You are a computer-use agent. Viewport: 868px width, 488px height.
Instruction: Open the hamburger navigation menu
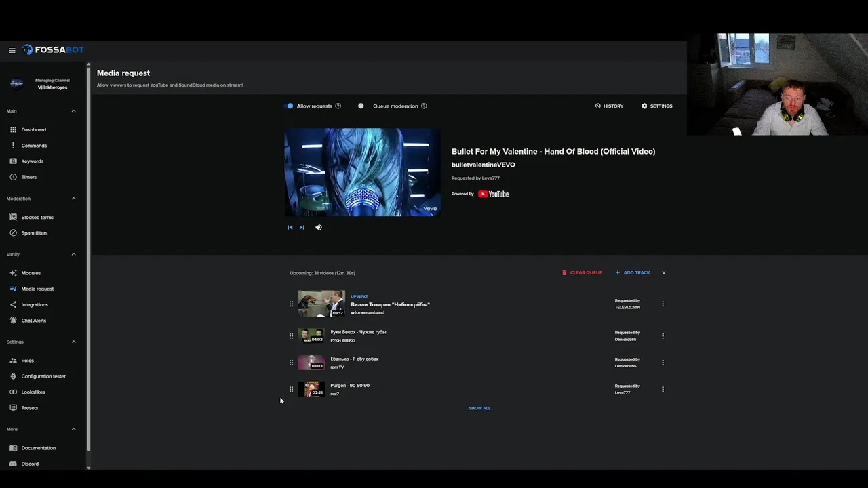coord(12,50)
